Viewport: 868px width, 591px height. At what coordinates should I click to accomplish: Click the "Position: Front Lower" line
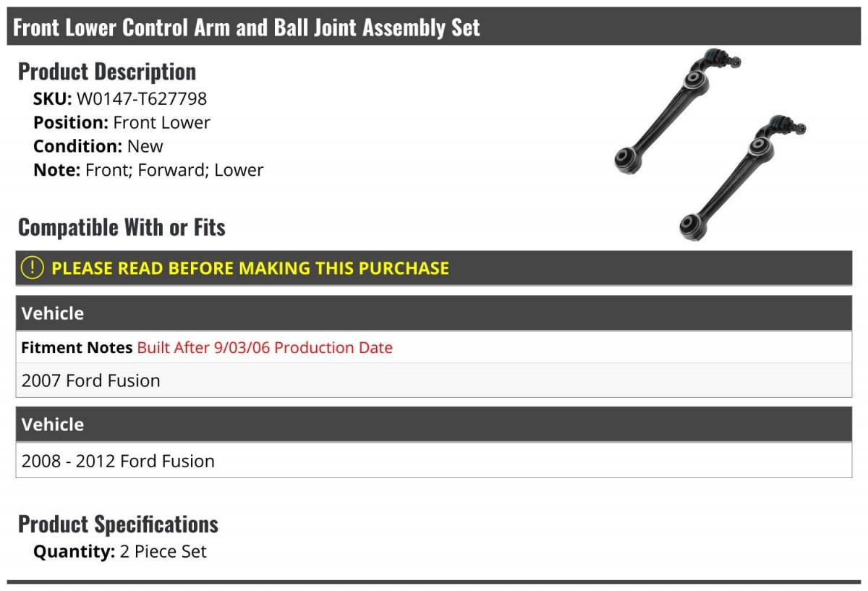point(122,122)
